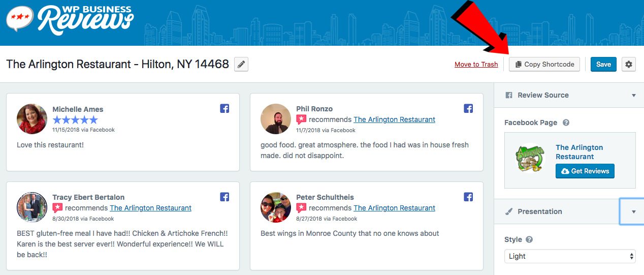Click Tracy Ebert Bertalon profile photo
This screenshot has height=275, width=644.
[x=32, y=207]
